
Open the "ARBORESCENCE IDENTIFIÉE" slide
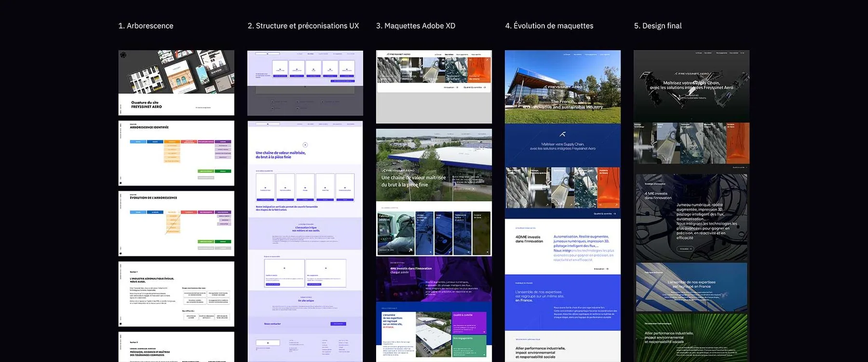click(176, 153)
